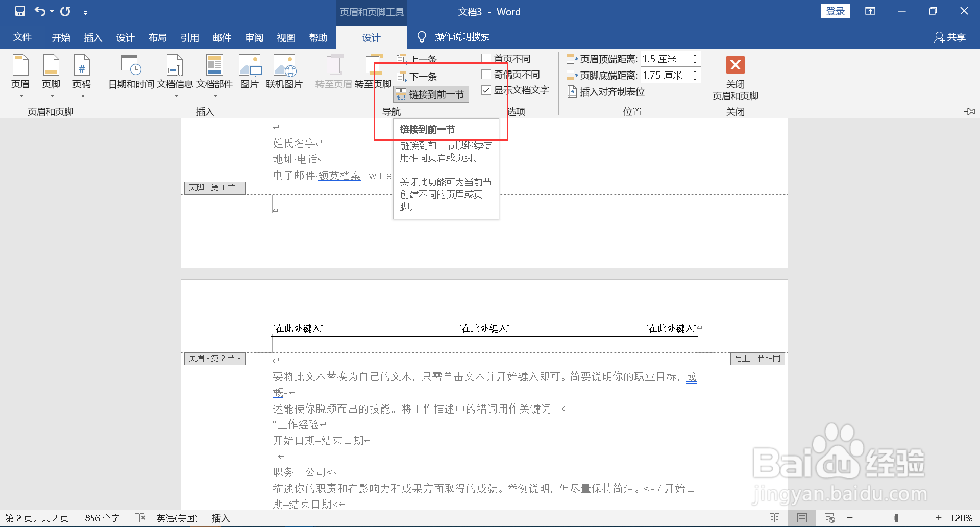Enable the 首页不同 different first page checkbox

pos(486,58)
